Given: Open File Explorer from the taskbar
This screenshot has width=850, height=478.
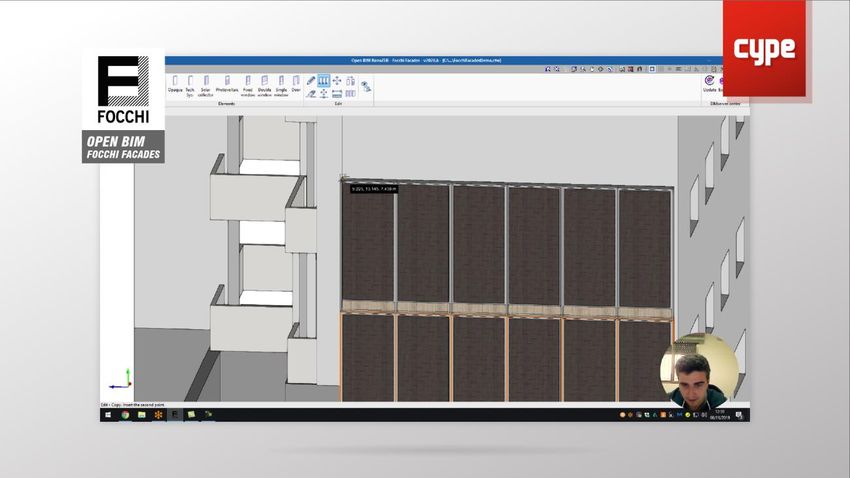Looking at the screenshot, I should tap(141, 414).
